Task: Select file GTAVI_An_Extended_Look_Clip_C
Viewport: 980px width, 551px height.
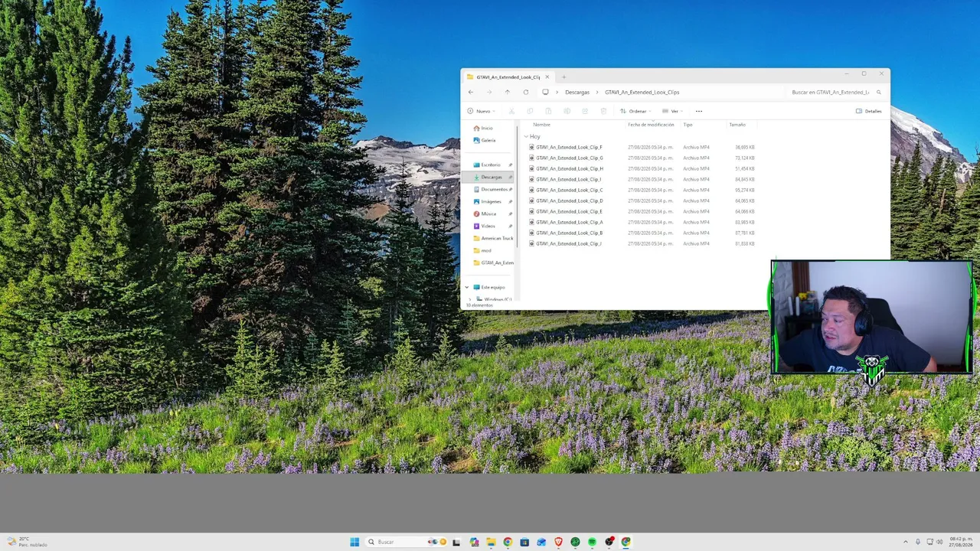Action: (x=569, y=190)
